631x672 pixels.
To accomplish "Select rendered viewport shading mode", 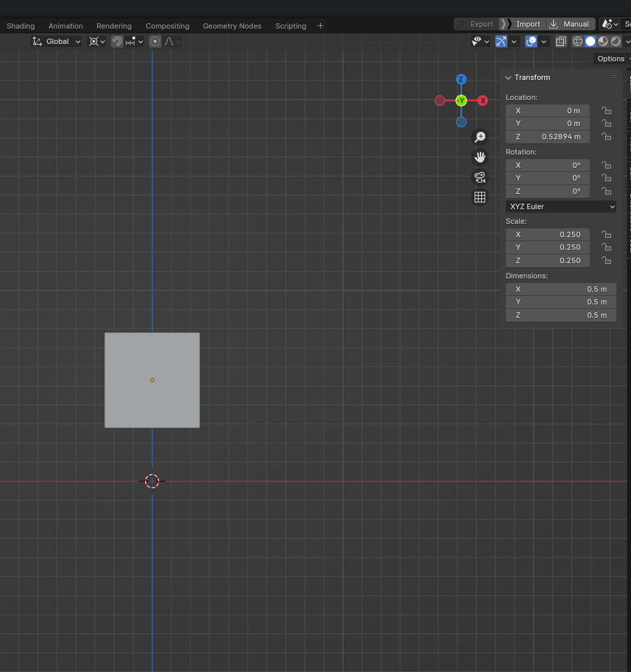I will tap(616, 41).
